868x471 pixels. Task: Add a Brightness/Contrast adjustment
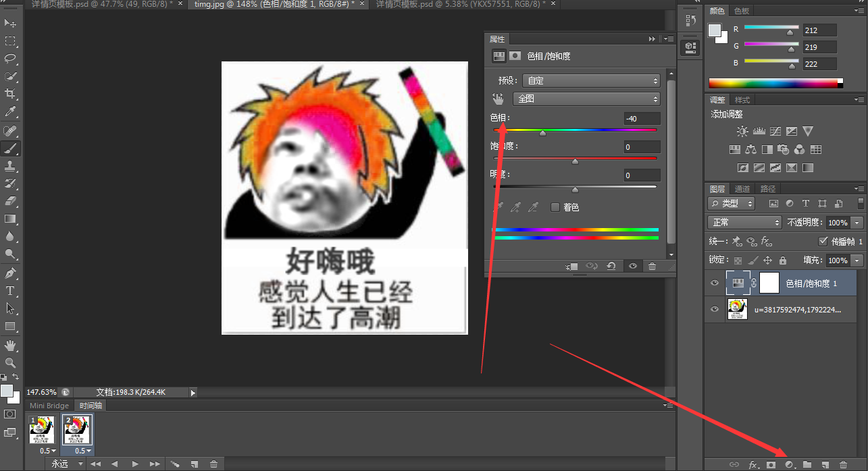742,132
